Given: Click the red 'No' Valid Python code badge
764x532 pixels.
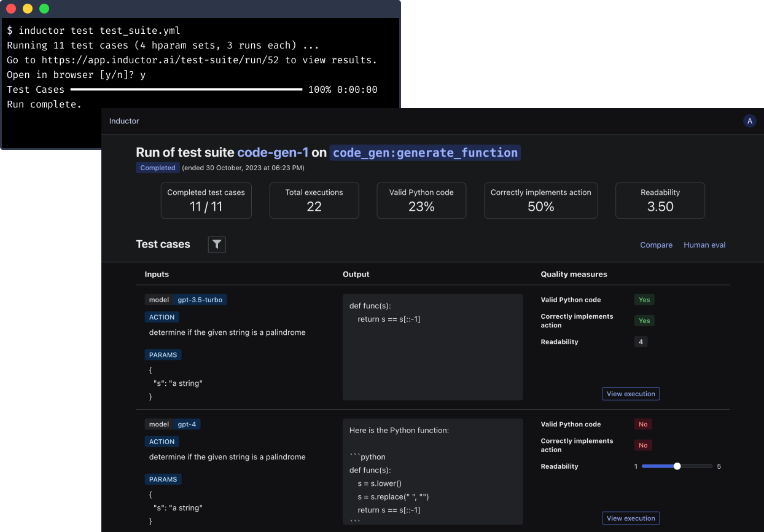Looking at the screenshot, I should coord(643,424).
